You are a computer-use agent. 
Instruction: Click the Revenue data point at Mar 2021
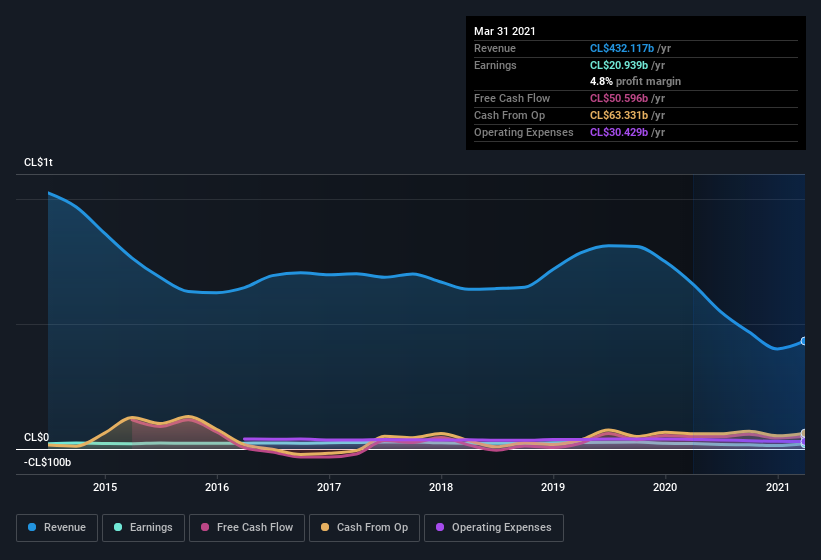pyautogui.click(x=804, y=341)
